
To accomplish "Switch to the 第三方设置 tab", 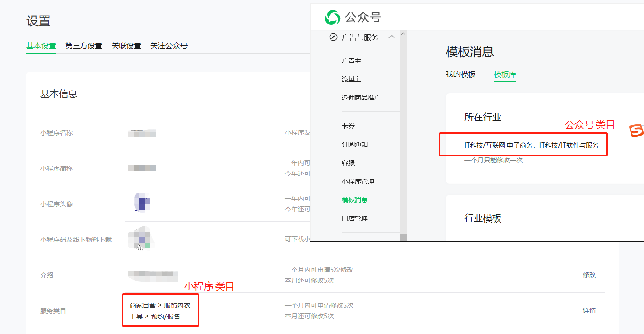I will pyautogui.click(x=84, y=46).
